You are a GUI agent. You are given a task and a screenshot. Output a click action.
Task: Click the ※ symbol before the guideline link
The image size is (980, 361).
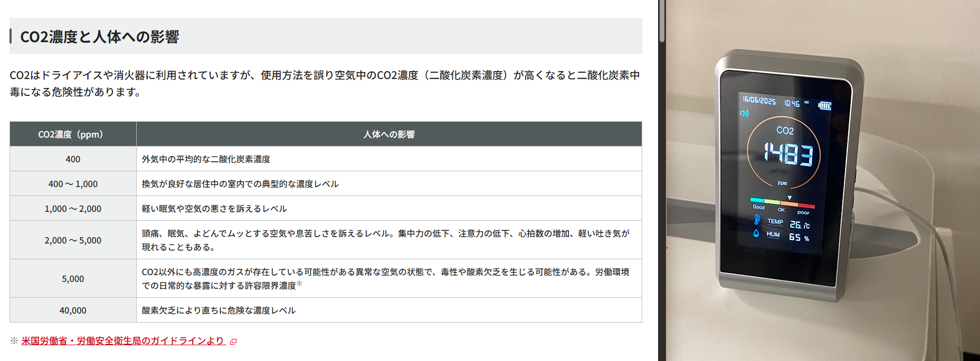click(x=14, y=341)
